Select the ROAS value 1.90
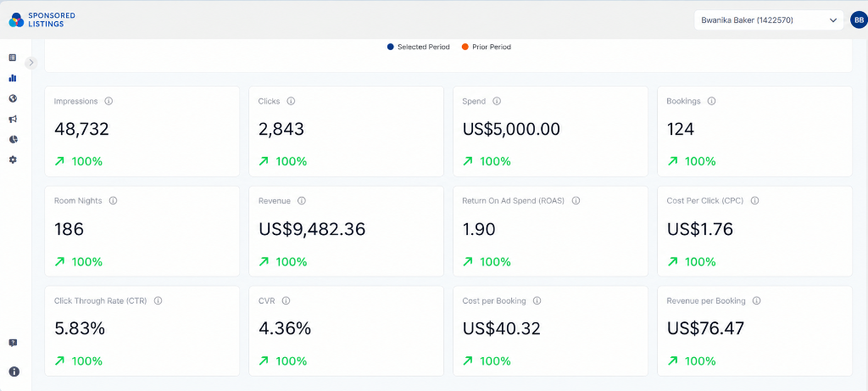This screenshot has height=391, width=868. 479,229
